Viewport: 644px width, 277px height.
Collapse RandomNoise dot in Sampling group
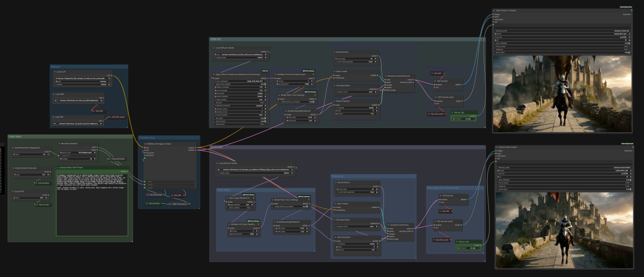coord(336,183)
